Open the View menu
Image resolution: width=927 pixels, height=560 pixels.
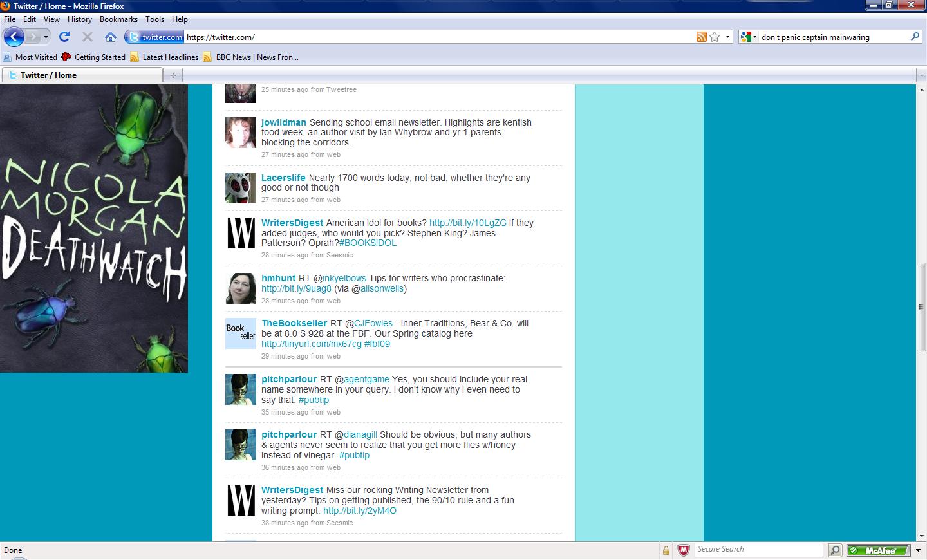[51, 19]
